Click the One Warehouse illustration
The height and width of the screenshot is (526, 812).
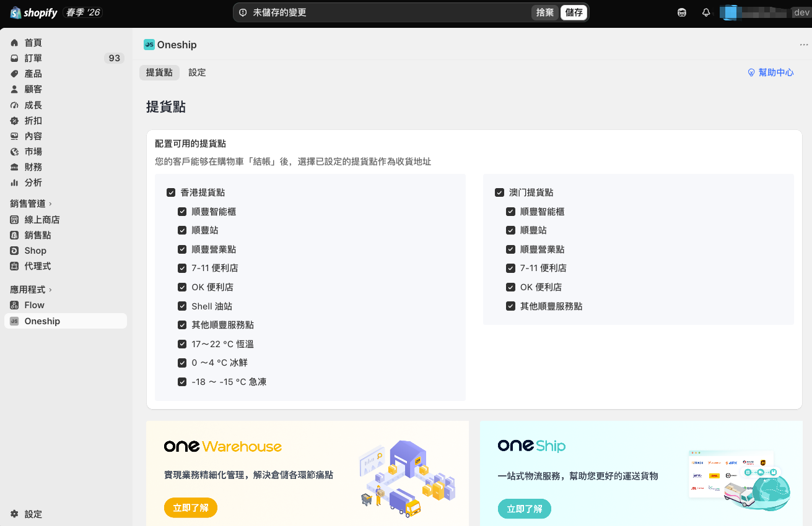[407, 478]
